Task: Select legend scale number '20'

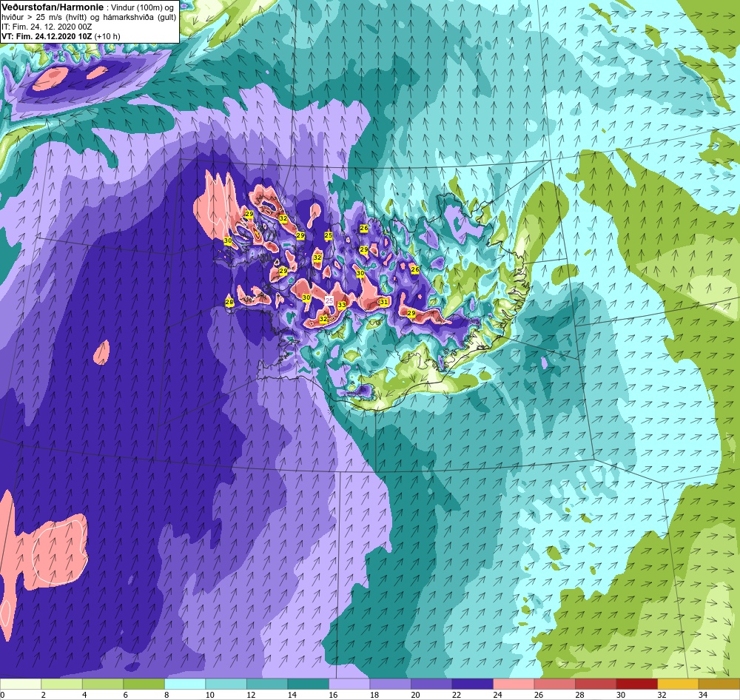Action: click(415, 695)
